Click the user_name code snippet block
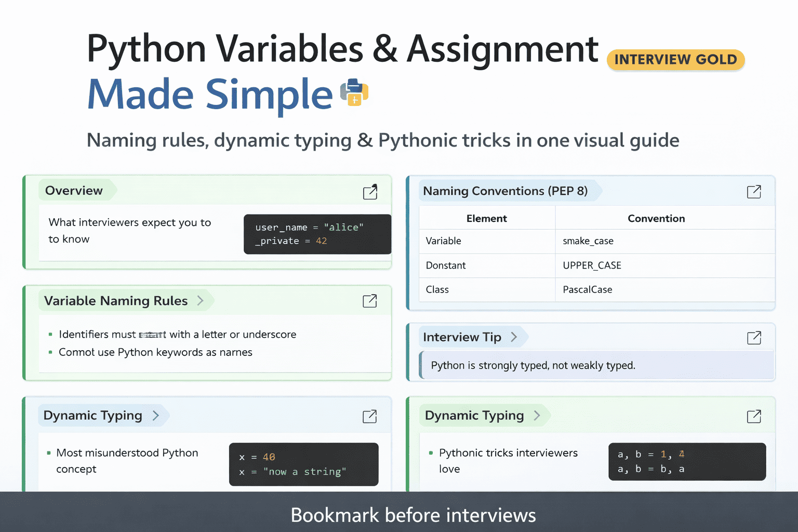798x532 pixels. [x=317, y=234]
